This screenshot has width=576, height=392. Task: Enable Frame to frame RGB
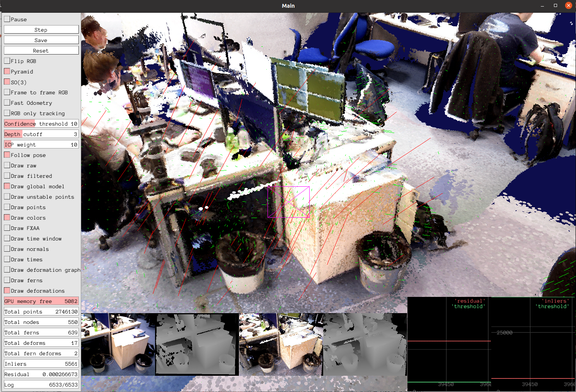click(x=7, y=92)
